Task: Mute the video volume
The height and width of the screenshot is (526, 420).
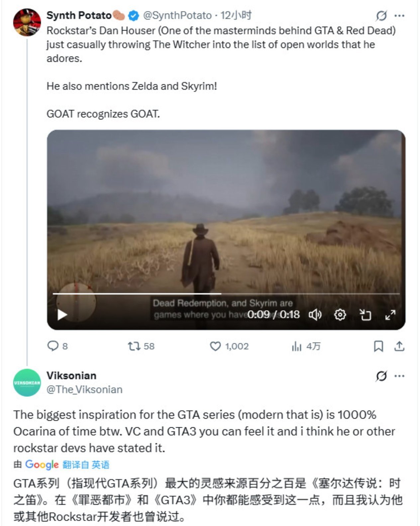Action: click(315, 314)
